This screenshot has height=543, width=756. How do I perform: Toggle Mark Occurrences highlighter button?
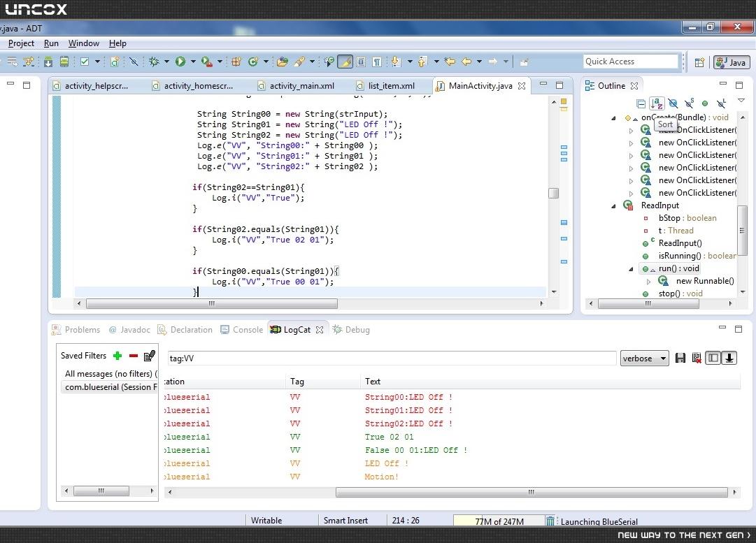coord(345,61)
